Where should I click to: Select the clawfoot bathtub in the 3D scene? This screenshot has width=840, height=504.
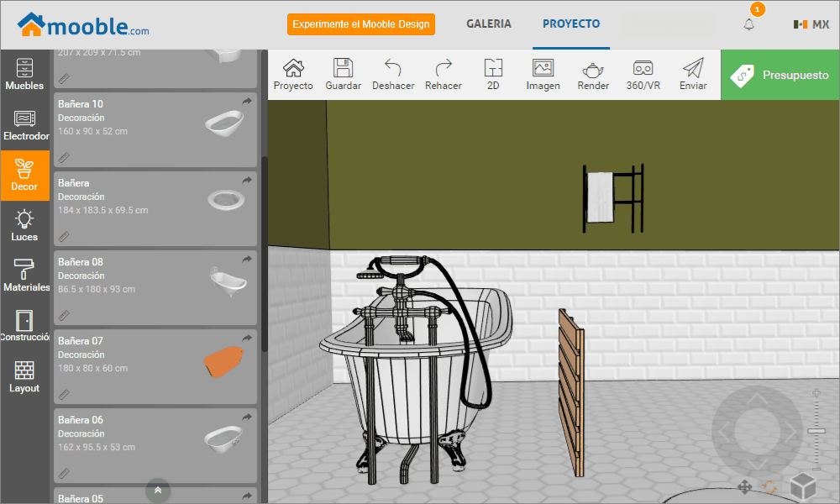(x=415, y=370)
